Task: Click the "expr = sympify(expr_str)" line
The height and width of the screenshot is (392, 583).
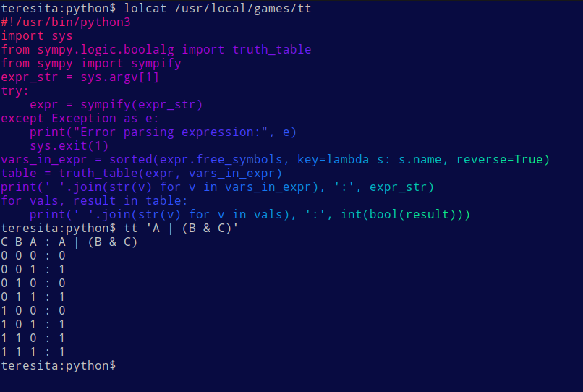Action: coord(116,105)
